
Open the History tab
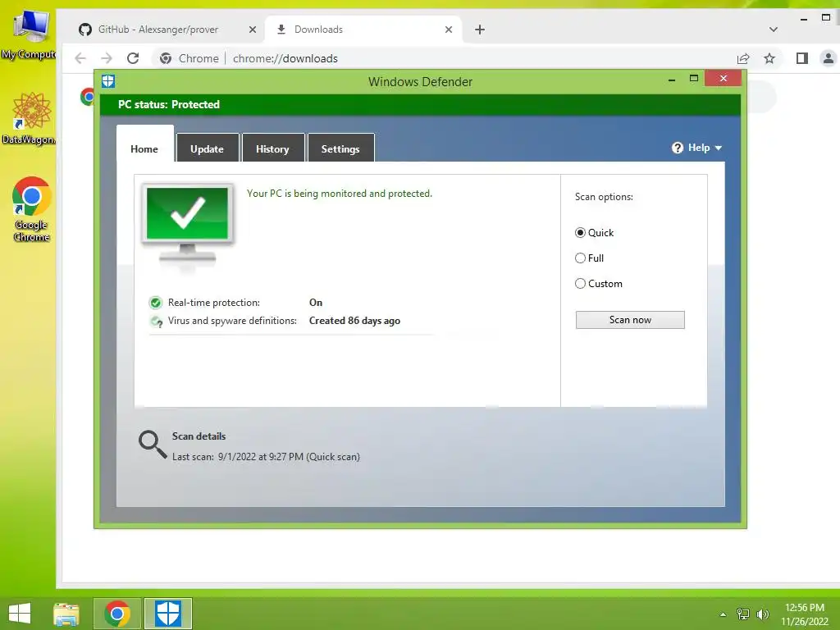click(272, 149)
